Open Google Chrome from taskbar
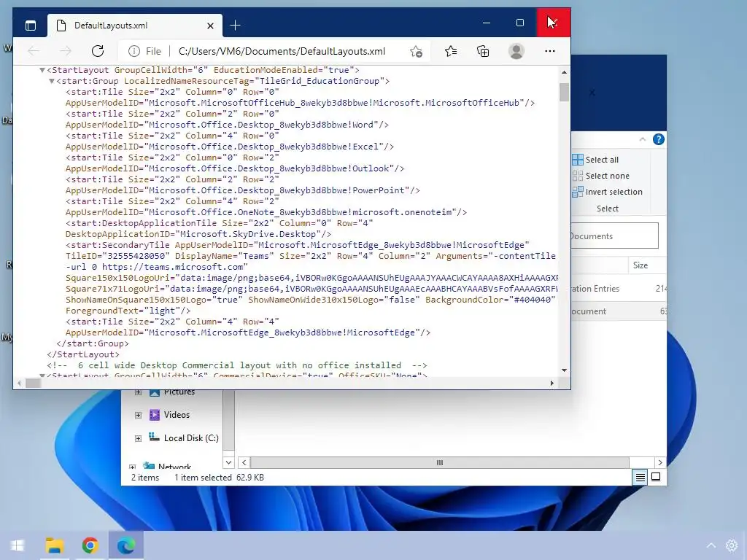This screenshot has height=560, width=747. (90, 545)
